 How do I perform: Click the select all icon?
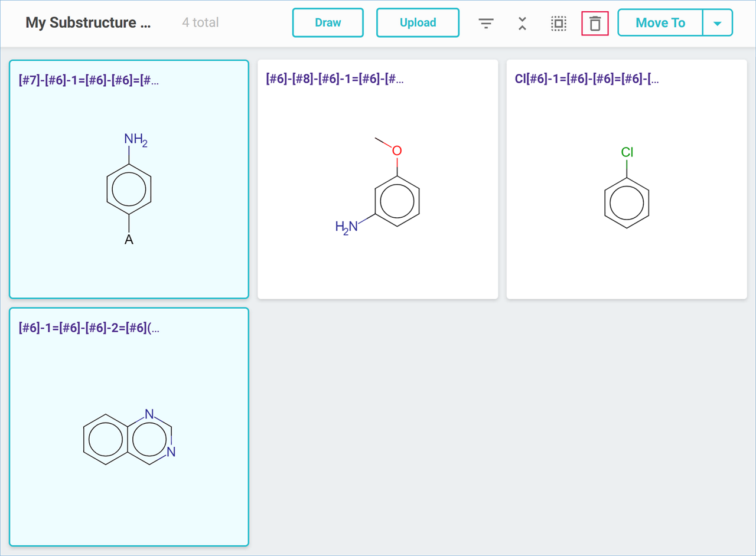click(558, 24)
